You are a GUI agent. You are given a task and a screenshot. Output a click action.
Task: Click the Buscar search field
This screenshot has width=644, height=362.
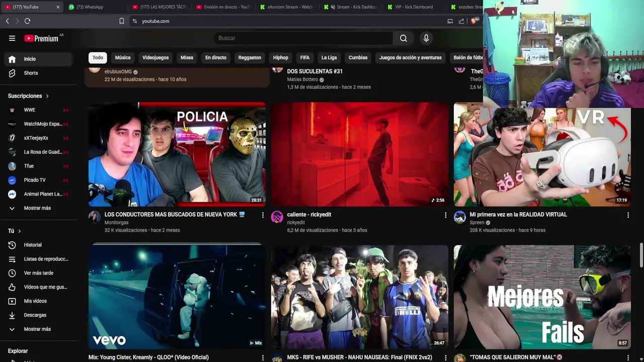303,38
